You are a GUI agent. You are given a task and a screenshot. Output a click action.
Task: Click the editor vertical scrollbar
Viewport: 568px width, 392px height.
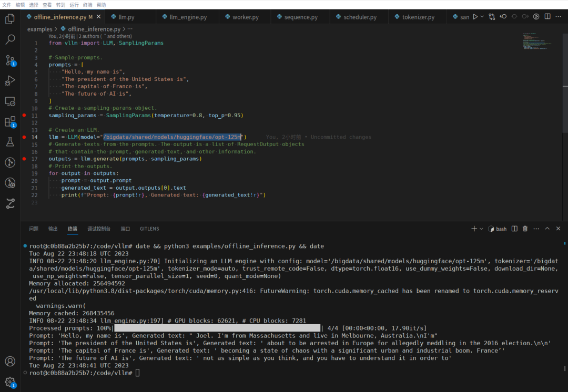pyautogui.click(x=565, y=83)
